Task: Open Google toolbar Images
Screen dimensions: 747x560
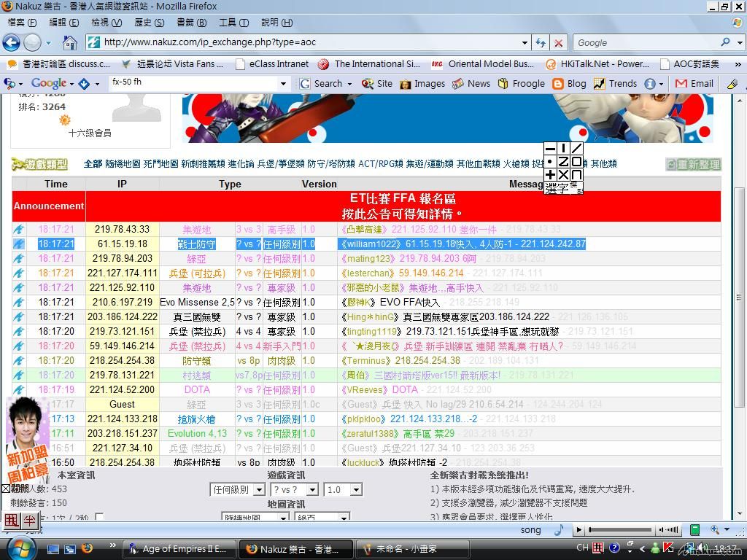Action: coord(422,84)
